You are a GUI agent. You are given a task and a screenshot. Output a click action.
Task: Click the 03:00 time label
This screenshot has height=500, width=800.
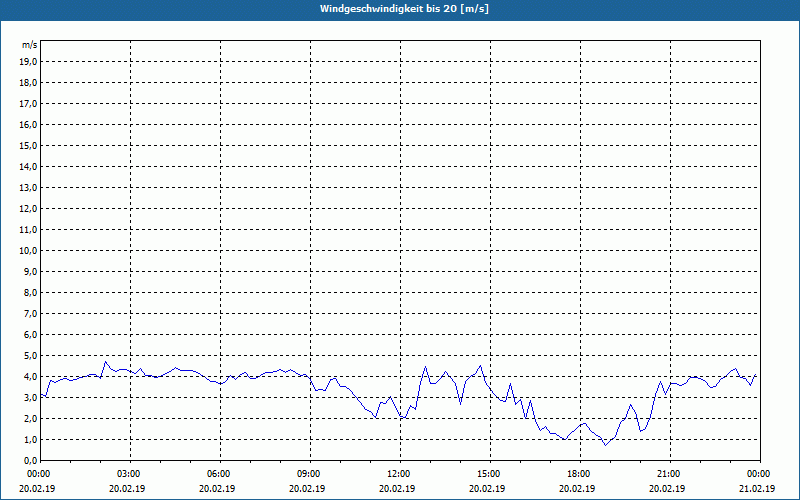point(127,474)
